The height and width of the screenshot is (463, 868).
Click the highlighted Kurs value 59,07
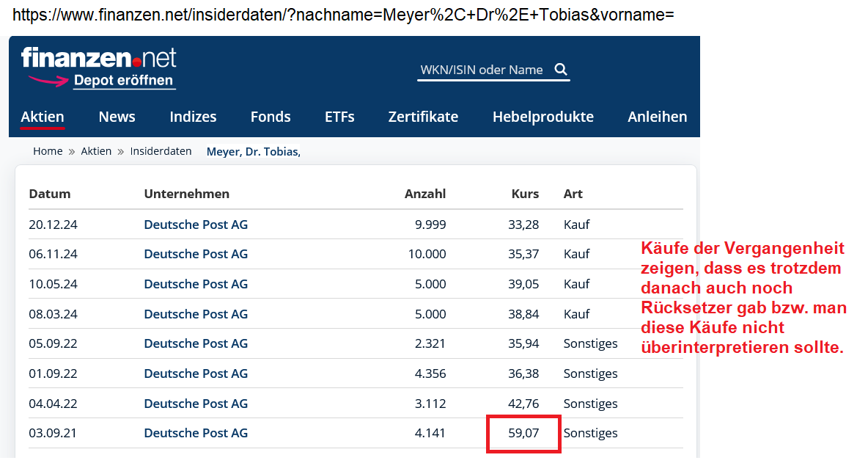click(x=523, y=433)
